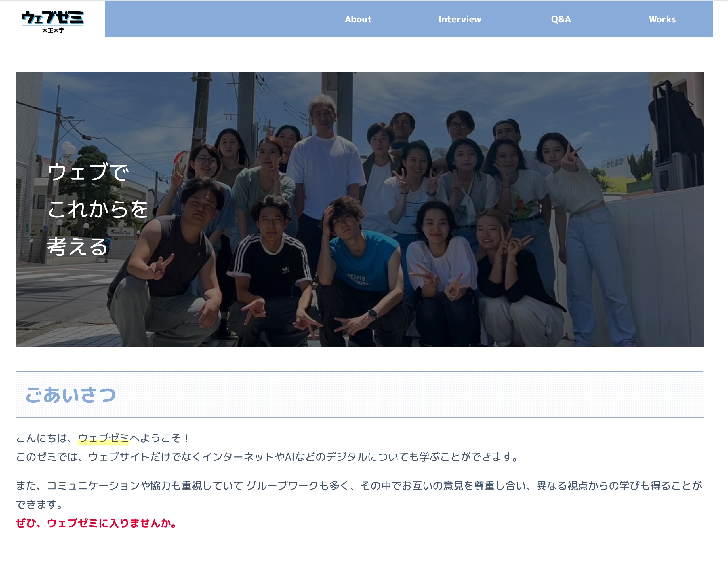
Task: Click the yellow-highlighted ウェブゼミ text
Action: point(103,438)
